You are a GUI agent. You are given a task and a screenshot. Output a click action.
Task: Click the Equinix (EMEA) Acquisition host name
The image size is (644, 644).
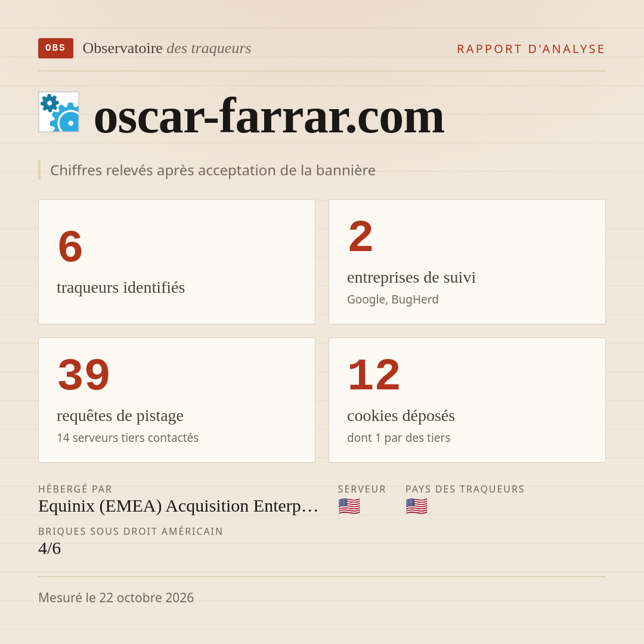178,506
